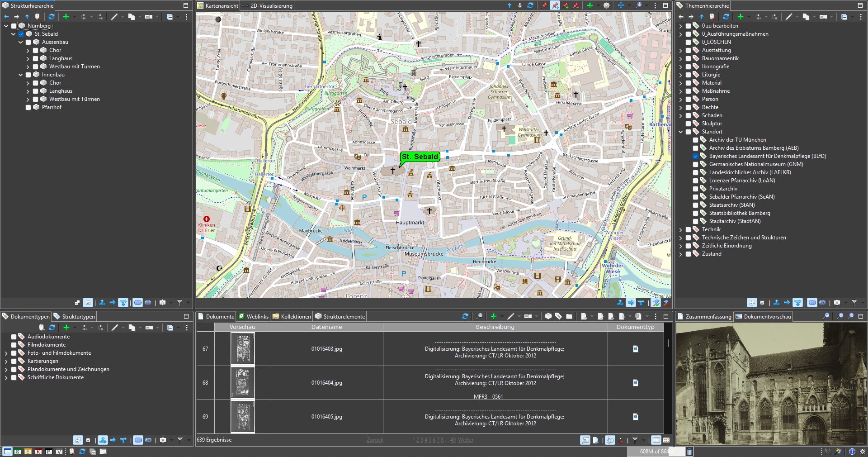Click refresh icon in Strukturhierarchie toolbar
The height and width of the screenshot is (457, 868).
(x=52, y=17)
